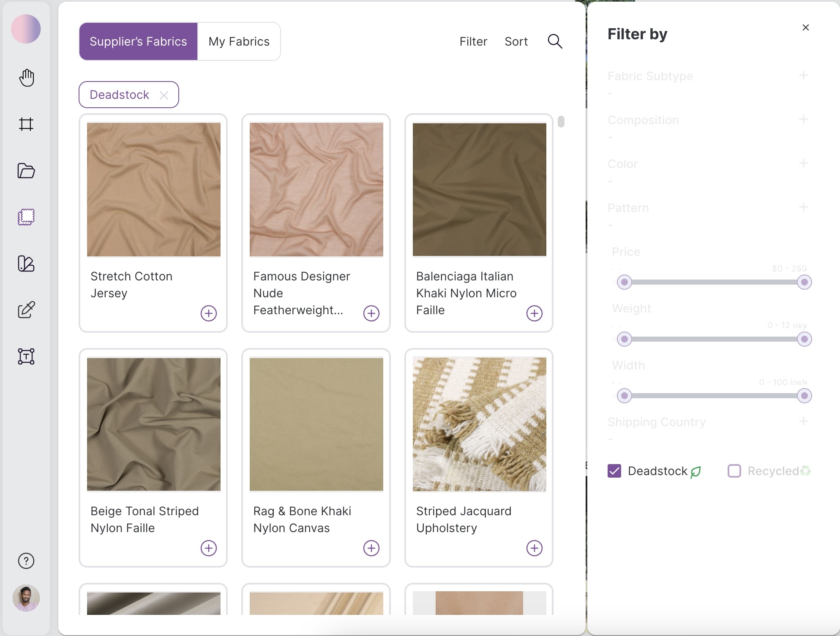840x636 pixels.
Task: Select the hand pan tool
Action: point(26,77)
